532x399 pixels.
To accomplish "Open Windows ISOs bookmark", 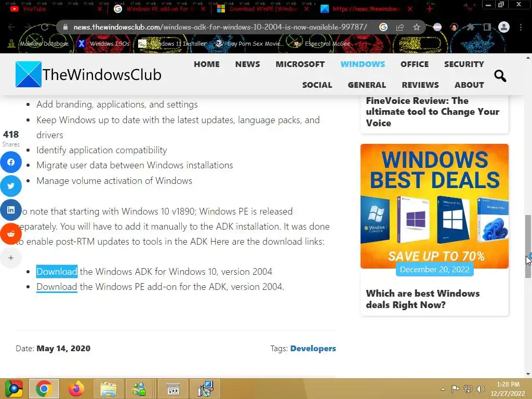I will coord(104,44).
